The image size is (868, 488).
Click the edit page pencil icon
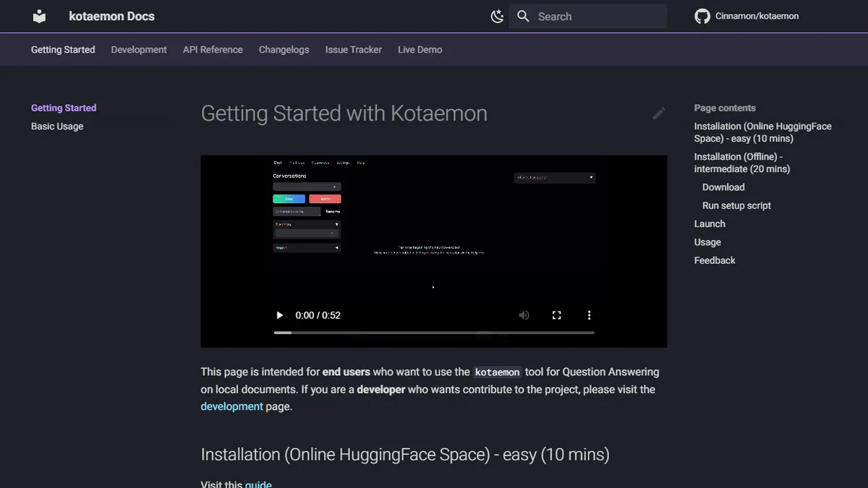coord(658,114)
